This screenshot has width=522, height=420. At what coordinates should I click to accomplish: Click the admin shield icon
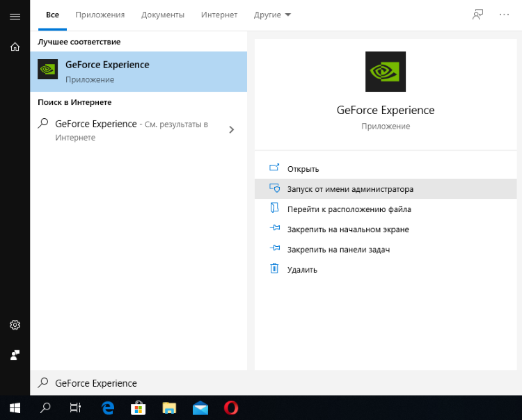(274, 188)
